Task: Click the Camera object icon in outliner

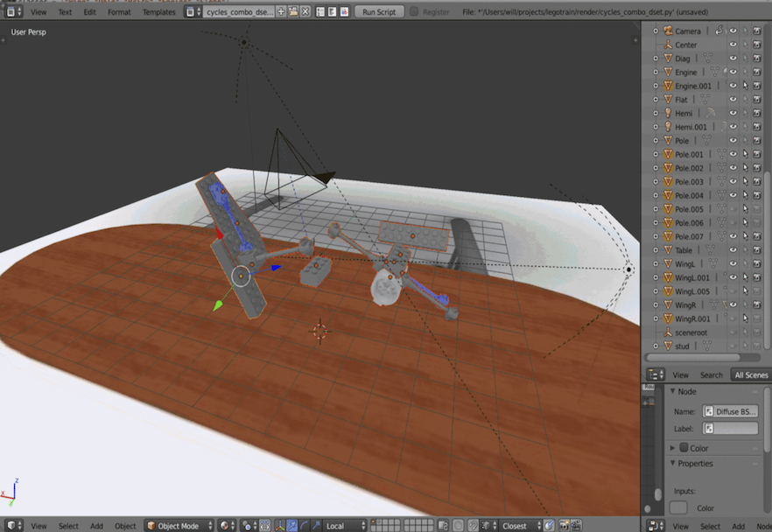Action: (x=667, y=31)
